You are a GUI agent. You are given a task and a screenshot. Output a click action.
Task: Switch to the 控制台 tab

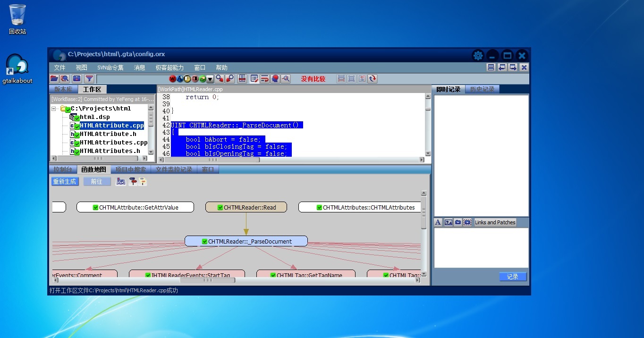point(63,169)
